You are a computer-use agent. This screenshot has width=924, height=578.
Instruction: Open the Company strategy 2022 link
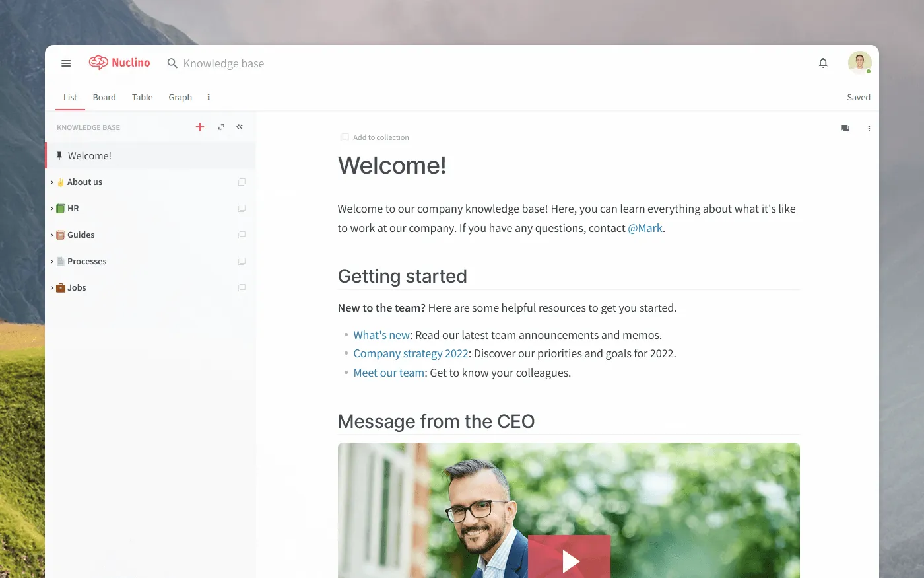pyautogui.click(x=411, y=353)
